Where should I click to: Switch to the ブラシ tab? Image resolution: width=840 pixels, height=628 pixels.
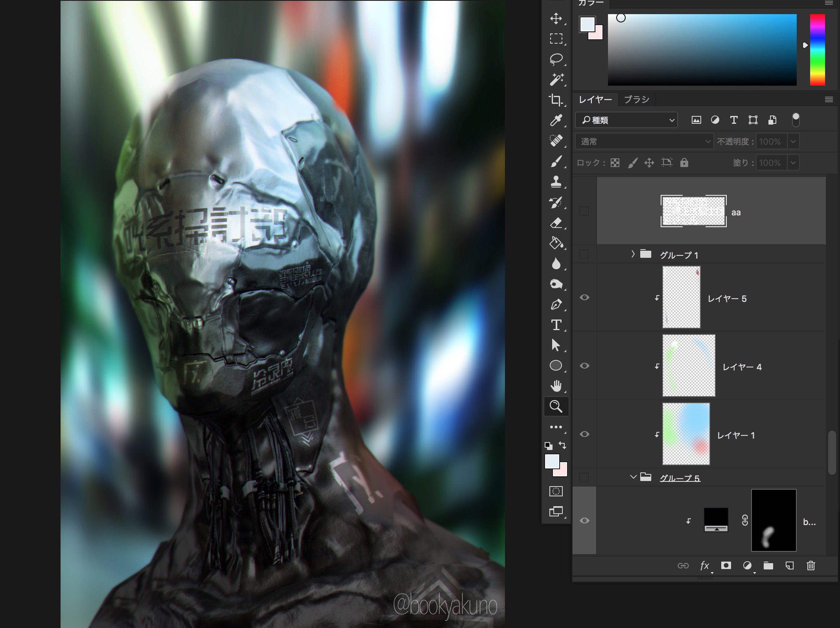pyautogui.click(x=637, y=99)
